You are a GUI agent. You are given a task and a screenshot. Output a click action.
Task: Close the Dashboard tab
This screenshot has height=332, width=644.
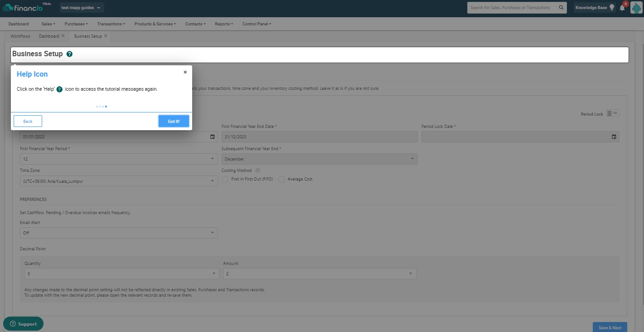pyautogui.click(x=63, y=36)
